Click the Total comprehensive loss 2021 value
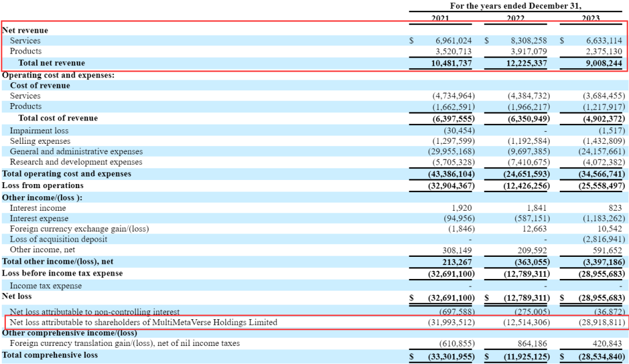Screen dimensions: 629x364 pyautogui.click(x=451, y=357)
